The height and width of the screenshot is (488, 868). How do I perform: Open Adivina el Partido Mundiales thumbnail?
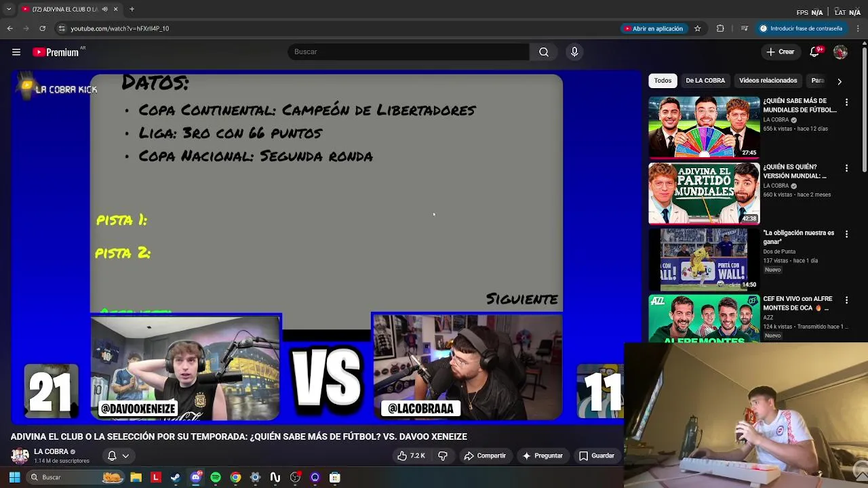704,193
